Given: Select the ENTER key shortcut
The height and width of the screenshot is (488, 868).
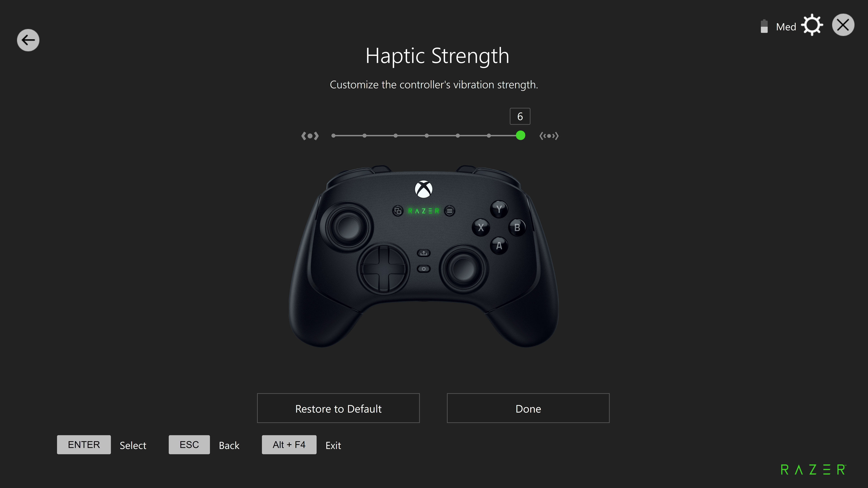Looking at the screenshot, I should tap(83, 444).
